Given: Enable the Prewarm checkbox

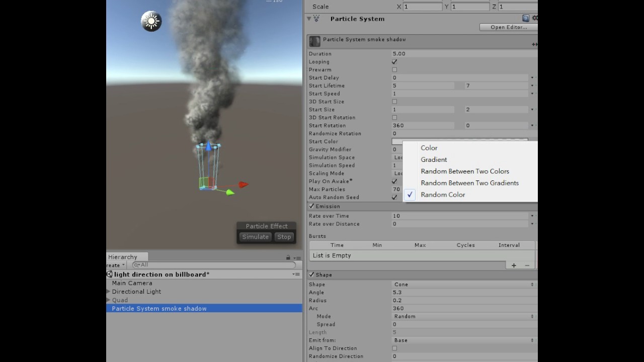Looking at the screenshot, I should click(x=394, y=69).
